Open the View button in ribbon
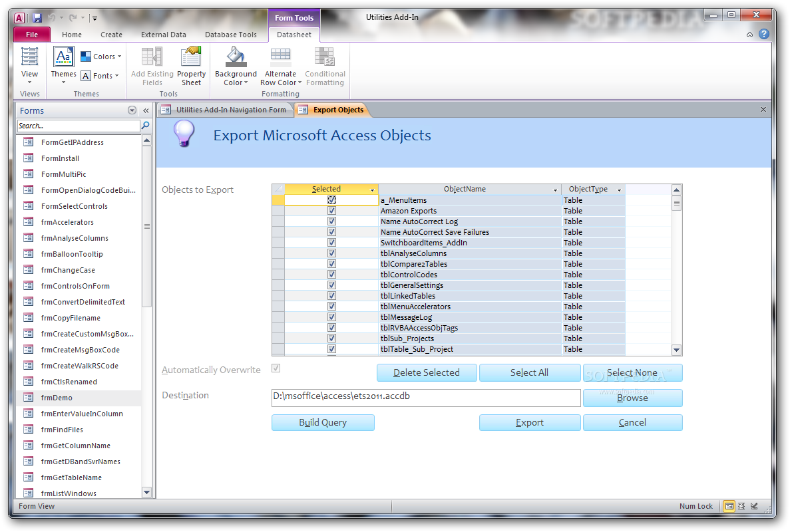The image size is (790, 532). point(29,65)
